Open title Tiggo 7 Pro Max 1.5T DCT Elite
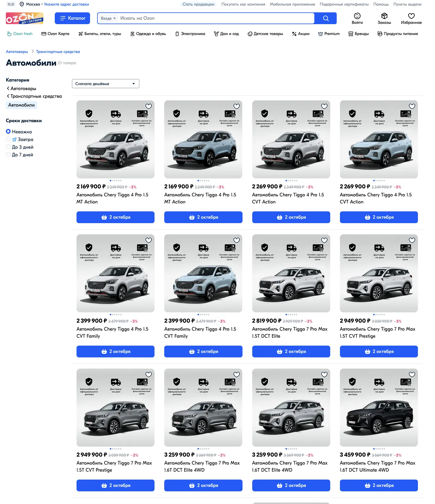The width and height of the screenshot is (435, 504). (290, 332)
